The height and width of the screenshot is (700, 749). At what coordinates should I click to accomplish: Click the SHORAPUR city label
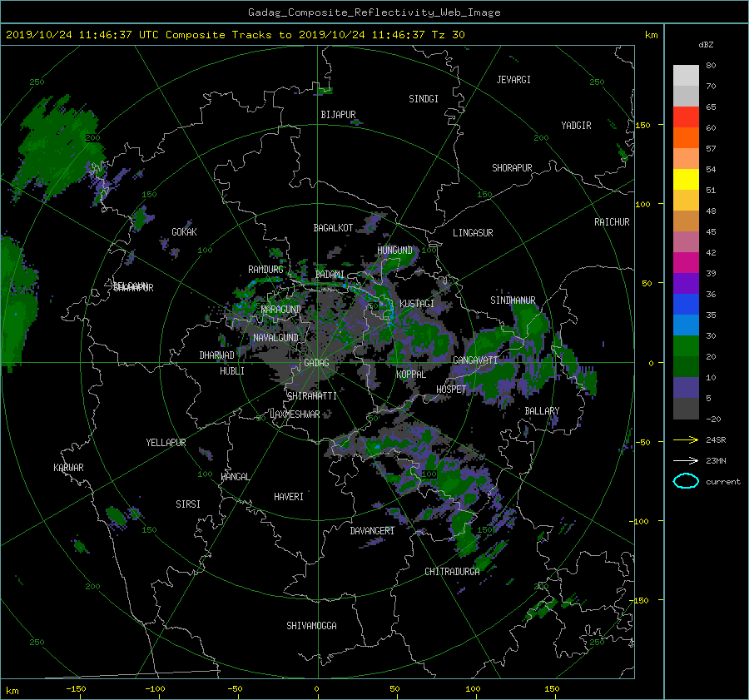click(512, 168)
